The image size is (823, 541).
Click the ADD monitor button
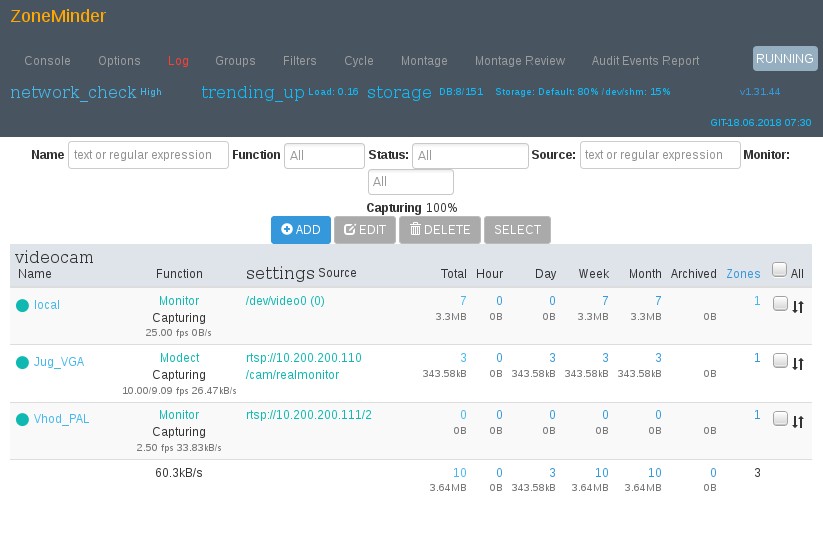pyautogui.click(x=301, y=230)
